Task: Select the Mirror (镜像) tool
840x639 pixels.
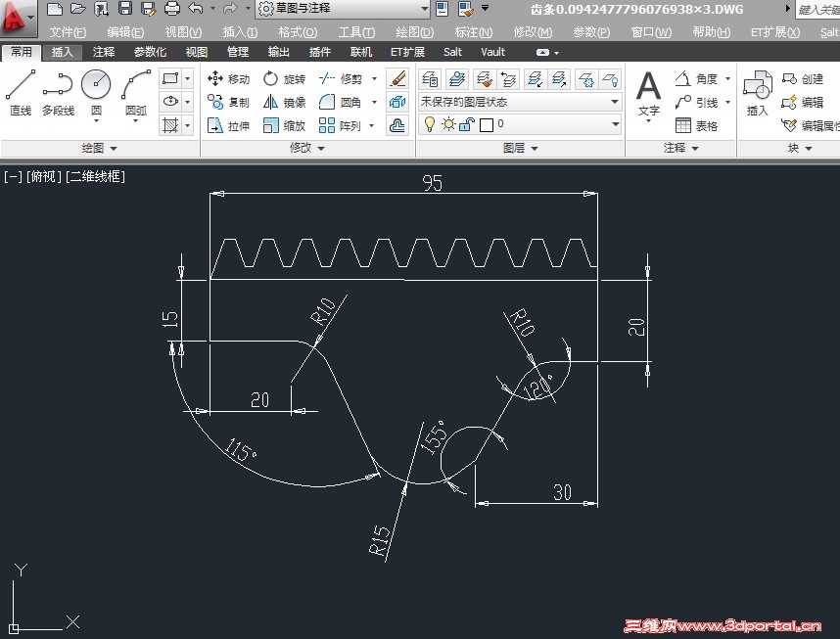Action: click(x=284, y=102)
